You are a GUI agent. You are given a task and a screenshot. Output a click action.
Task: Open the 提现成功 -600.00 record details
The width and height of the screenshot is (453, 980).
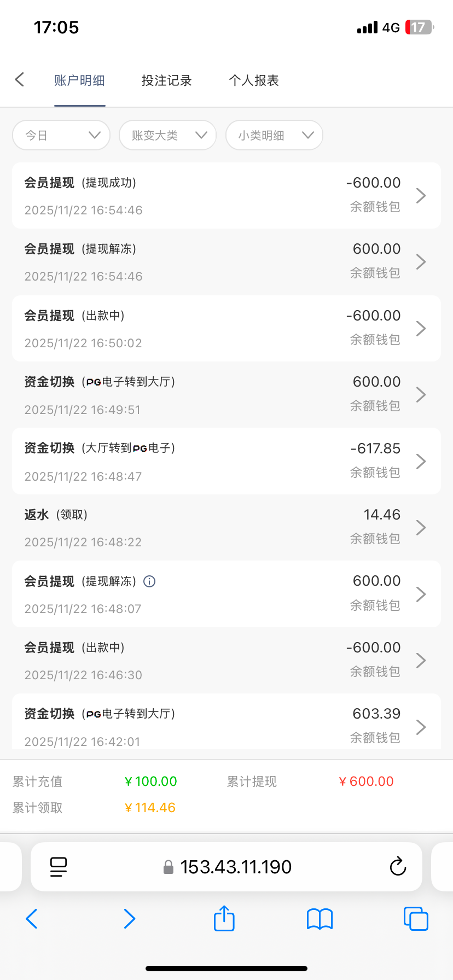226,195
